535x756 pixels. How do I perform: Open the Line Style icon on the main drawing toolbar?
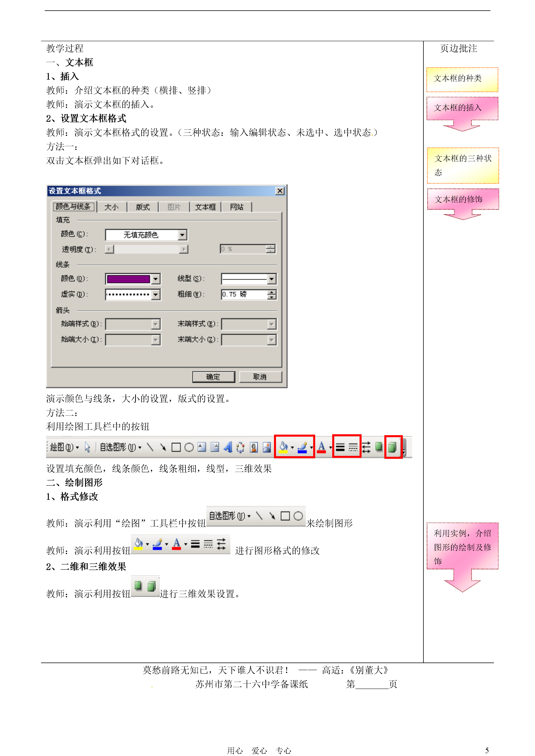click(340, 447)
